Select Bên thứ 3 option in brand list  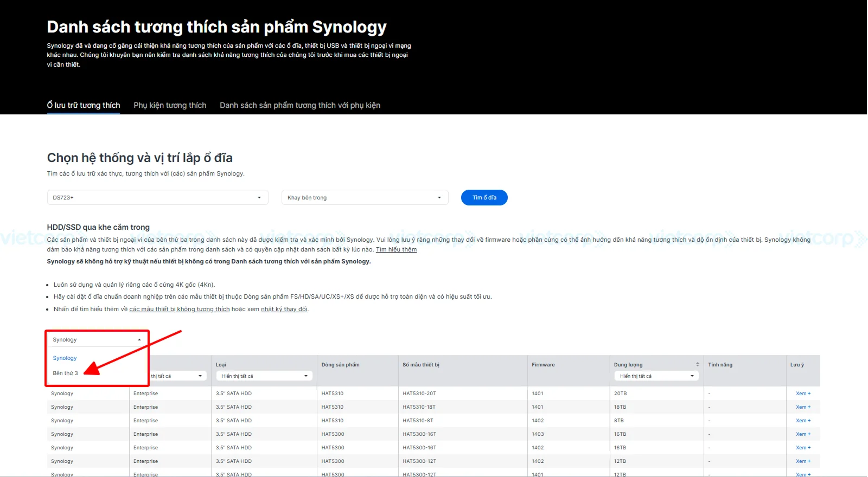click(x=66, y=373)
